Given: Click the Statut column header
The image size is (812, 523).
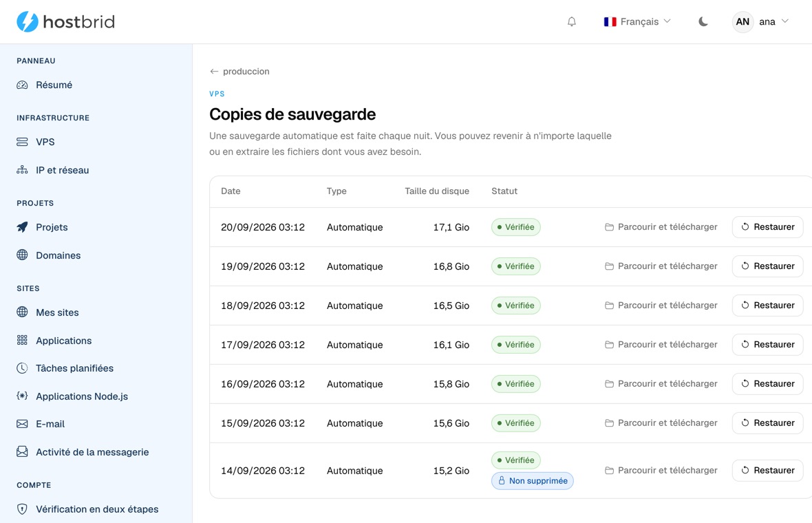Looking at the screenshot, I should tap(504, 191).
